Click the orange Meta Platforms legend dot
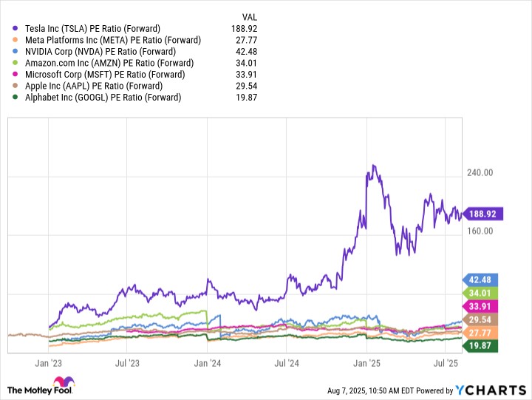Screen dimensions: 532x400 point(15,40)
